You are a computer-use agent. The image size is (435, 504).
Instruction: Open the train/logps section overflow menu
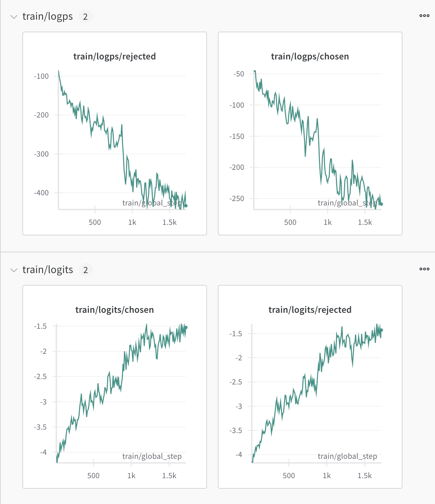tap(424, 16)
